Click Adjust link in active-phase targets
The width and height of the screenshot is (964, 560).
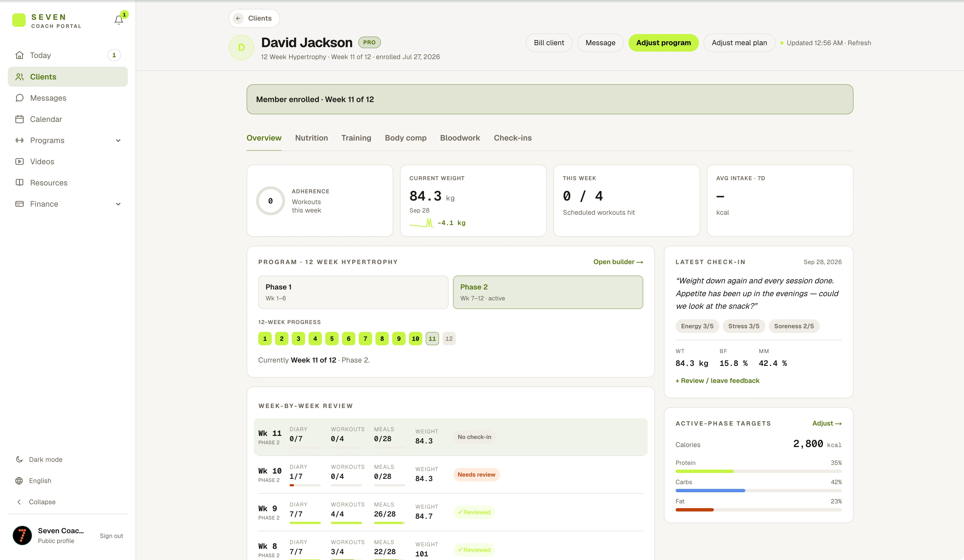pos(827,423)
